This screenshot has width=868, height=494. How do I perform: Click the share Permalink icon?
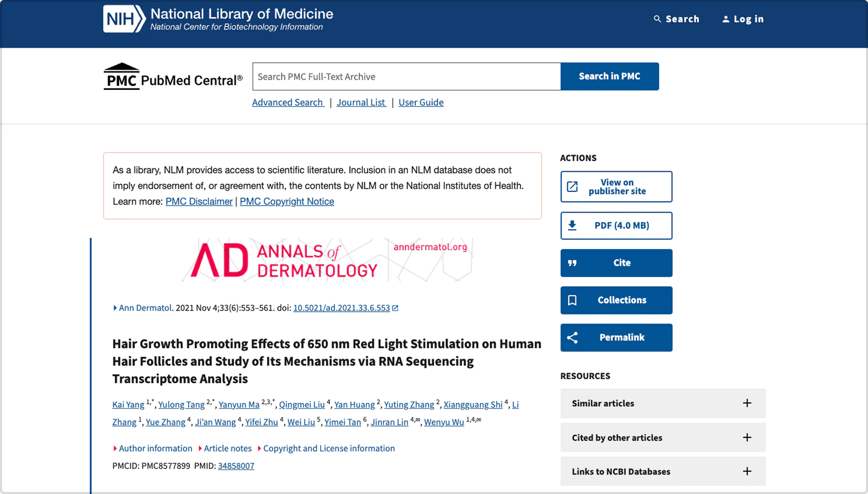pyautogui.click(x=572, y=337)
